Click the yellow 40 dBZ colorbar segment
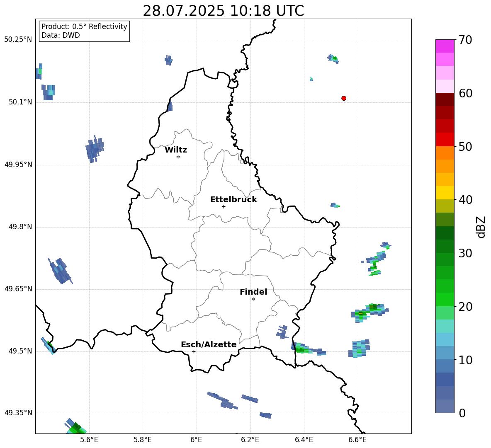Screen dimensions: 491x448 tap(445, 193)
